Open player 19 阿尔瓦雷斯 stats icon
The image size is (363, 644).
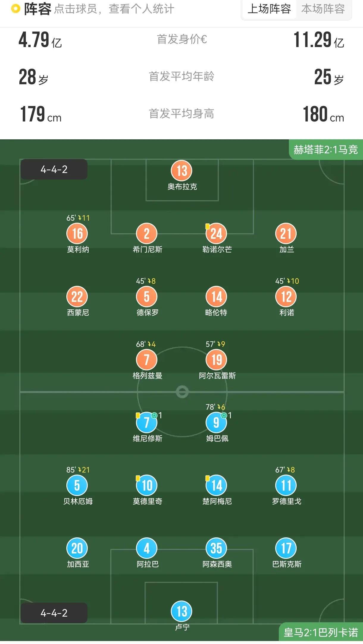tap(216, 360)
